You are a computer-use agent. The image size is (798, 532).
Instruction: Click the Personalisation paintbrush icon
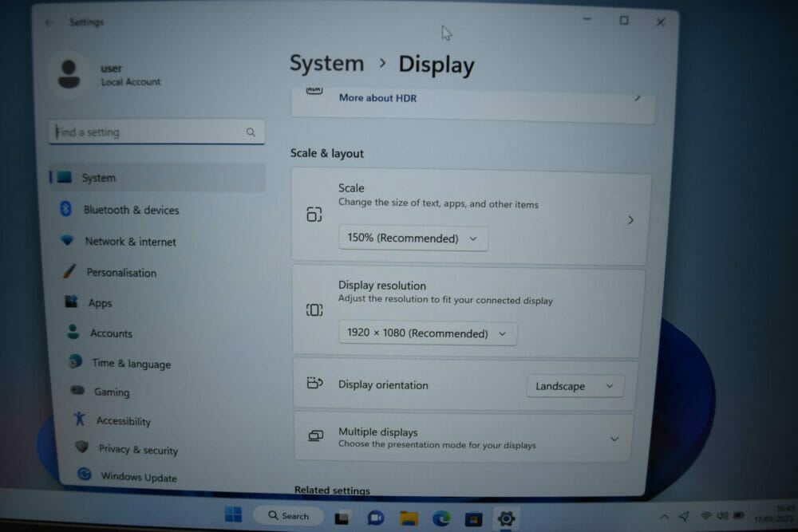tap(69, 270)
